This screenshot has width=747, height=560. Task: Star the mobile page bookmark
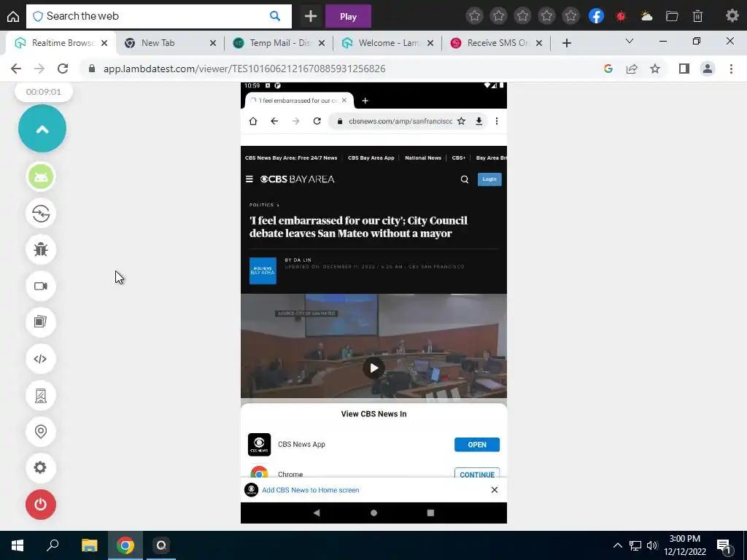tap(461, 121)
